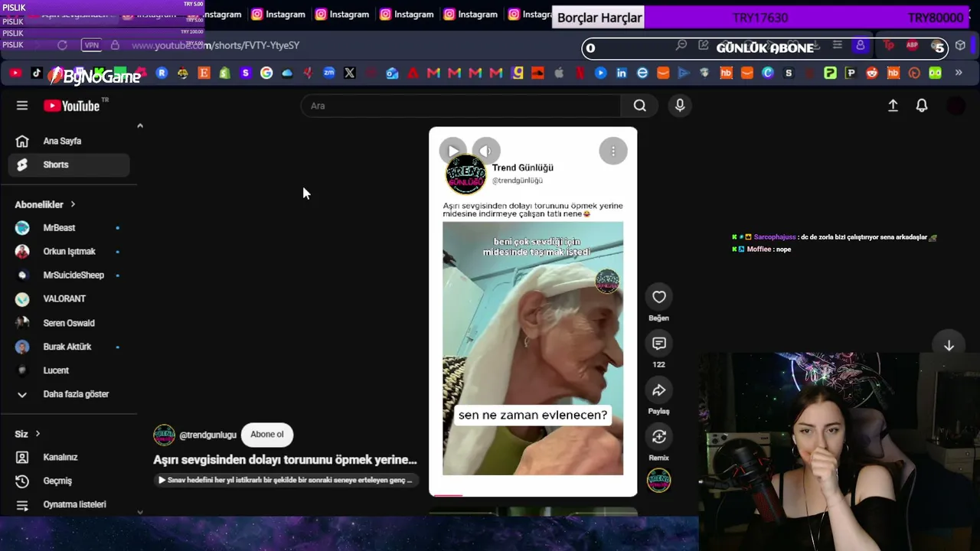Click the search magnifier button

point(640,106)
